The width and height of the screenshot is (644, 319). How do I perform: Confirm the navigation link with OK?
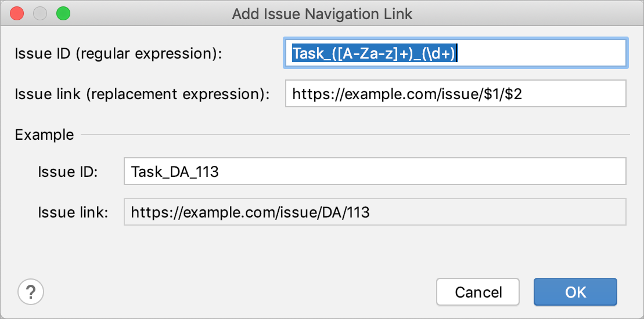(x=575, y=292)
